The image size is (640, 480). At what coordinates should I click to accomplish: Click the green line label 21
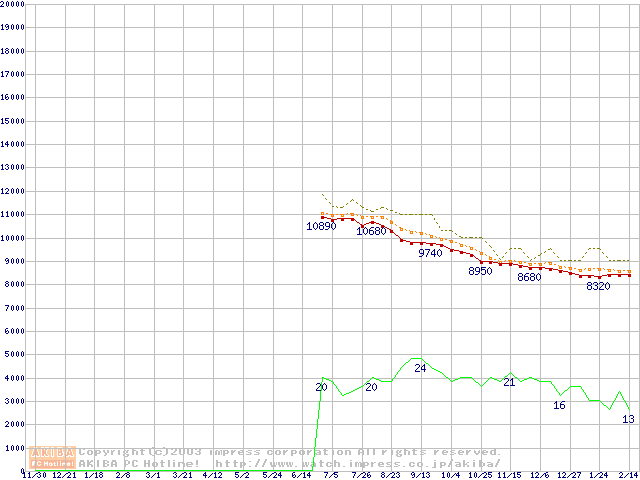[x=509, y=382]
